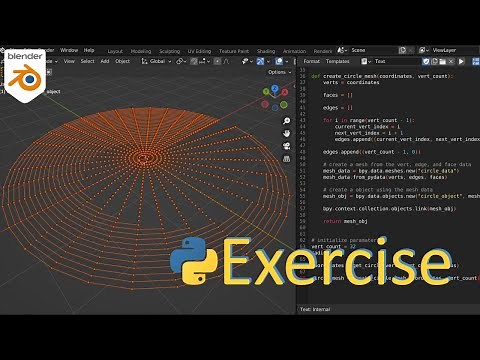This screenshot has height=360, width=480.
Task: Switch orthographic view via grid icon
Action: click(x=286, y=159)
